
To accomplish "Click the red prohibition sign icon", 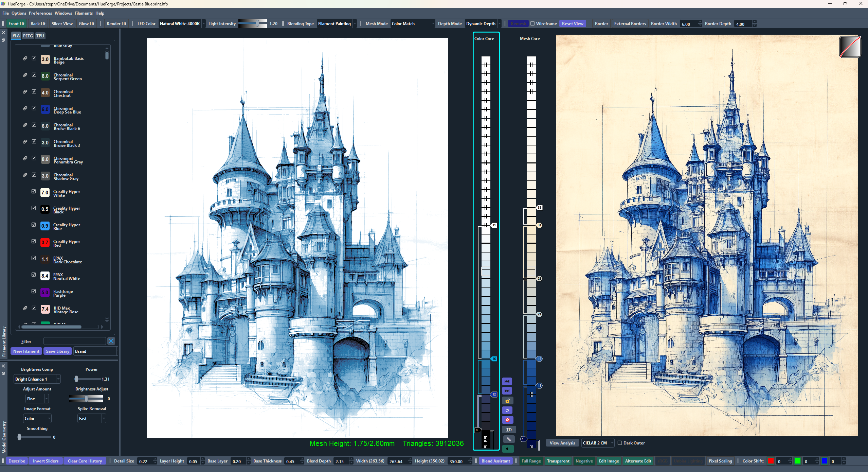I will (507, 420).
